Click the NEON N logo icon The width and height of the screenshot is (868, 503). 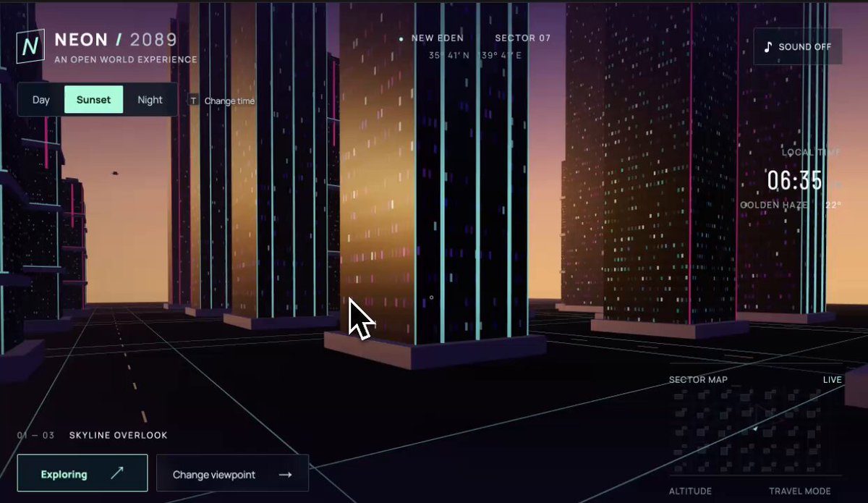click(30, 46)
